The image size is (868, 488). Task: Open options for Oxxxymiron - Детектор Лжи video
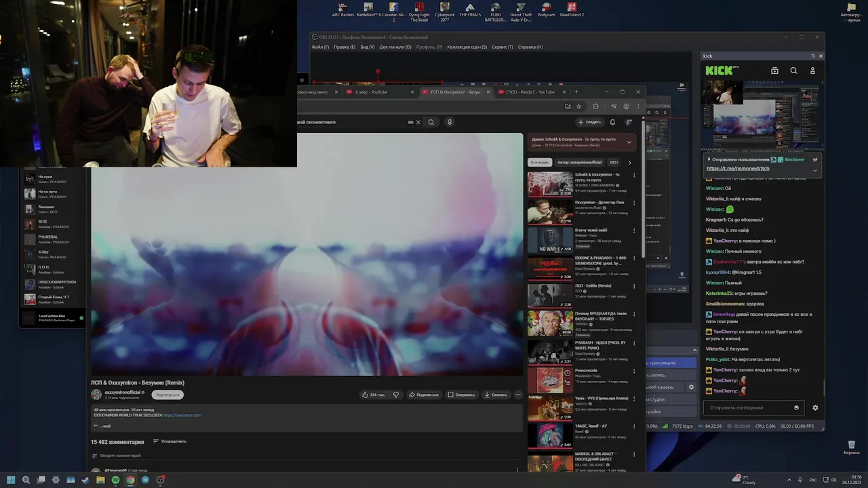pyautogui.click(x=634, y=203)
